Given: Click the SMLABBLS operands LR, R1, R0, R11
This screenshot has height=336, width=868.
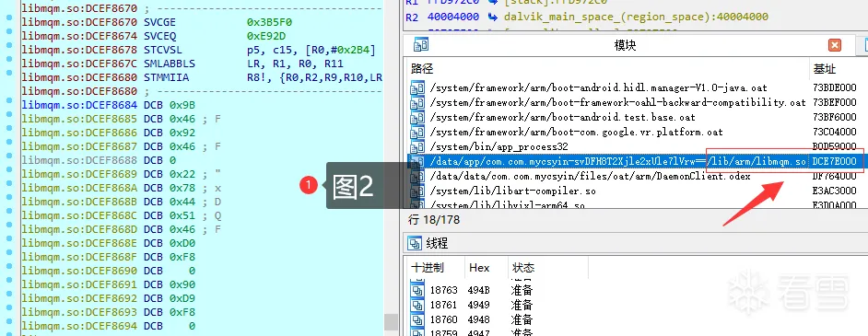Looking at the screenshot, I should click(x=295, y=64).
